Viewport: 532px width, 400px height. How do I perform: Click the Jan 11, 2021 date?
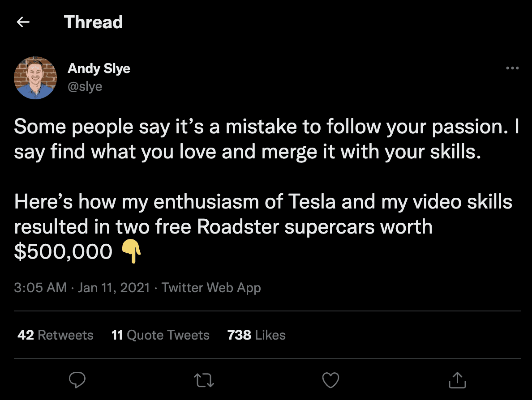coord(114,287)
